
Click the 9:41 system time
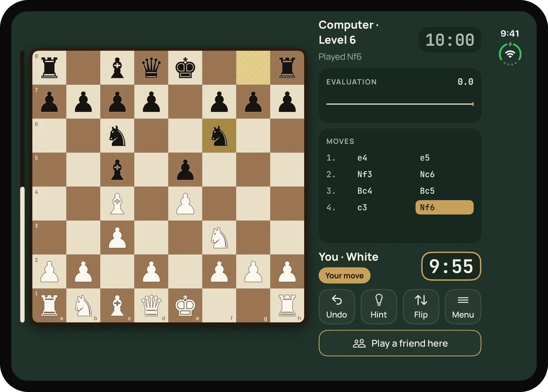coord(510,34)
